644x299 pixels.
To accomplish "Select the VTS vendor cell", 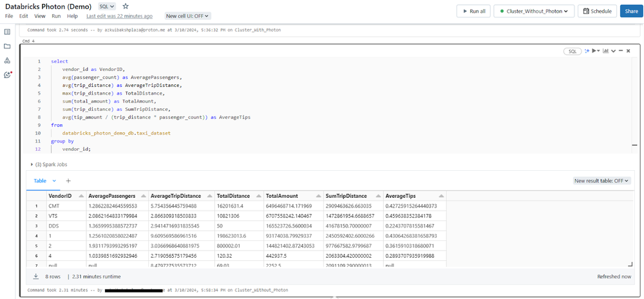I will (66, 215).
